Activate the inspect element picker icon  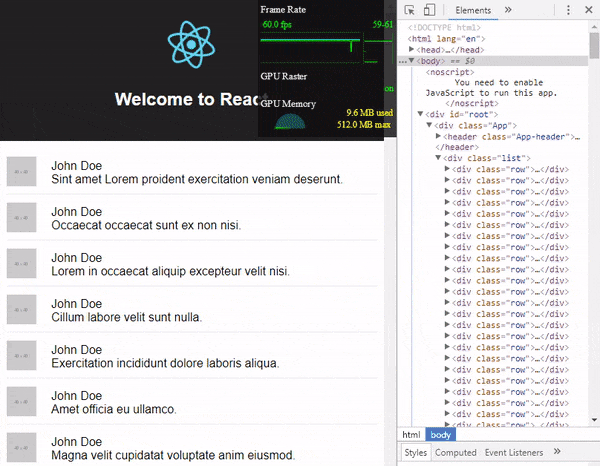409,10
